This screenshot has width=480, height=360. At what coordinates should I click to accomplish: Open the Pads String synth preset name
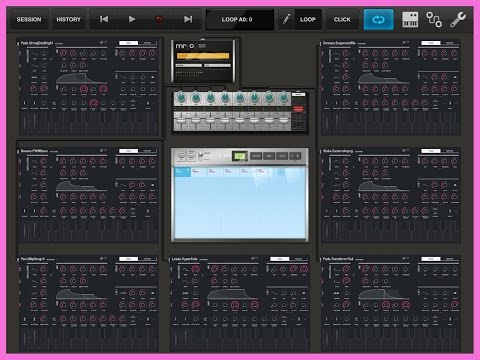pos(37,43)
